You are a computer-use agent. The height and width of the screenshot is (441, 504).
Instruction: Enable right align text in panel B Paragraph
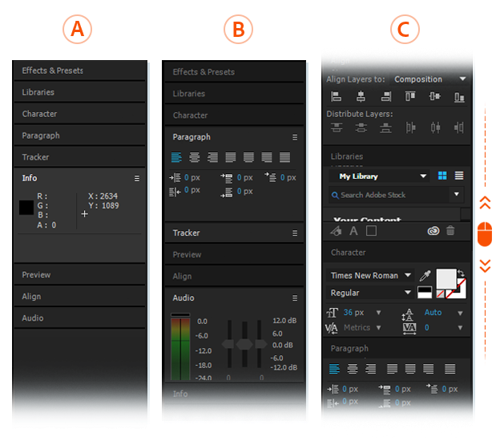212,157
